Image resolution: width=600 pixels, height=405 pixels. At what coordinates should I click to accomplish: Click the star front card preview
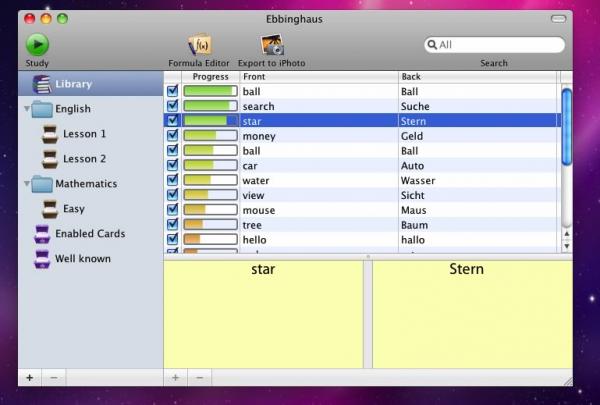point(263,315)
